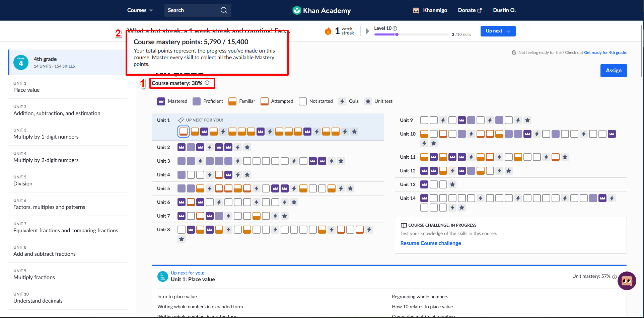Click the Mastered legend icon

click(161, 101)
